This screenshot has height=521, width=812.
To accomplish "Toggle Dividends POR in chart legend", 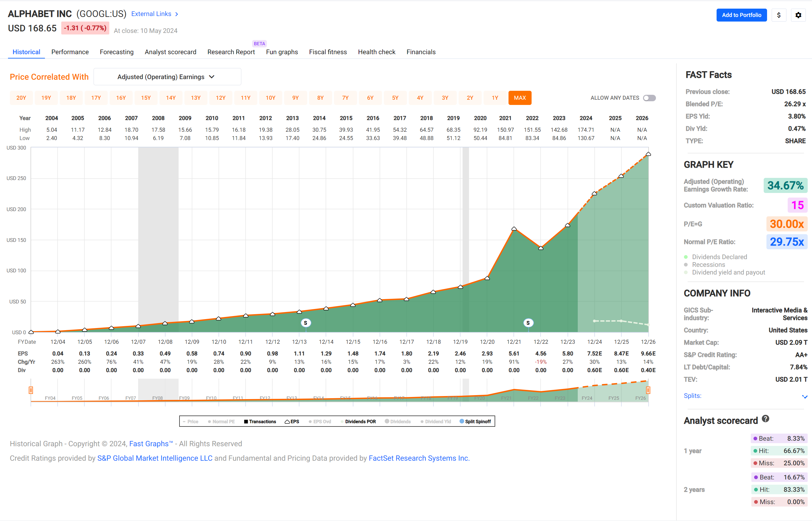I will (358, 422).
